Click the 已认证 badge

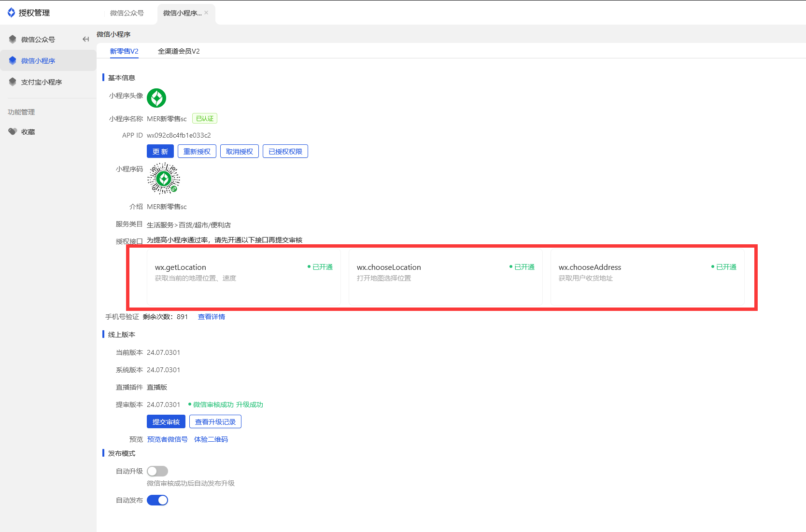tap(205, 118)
